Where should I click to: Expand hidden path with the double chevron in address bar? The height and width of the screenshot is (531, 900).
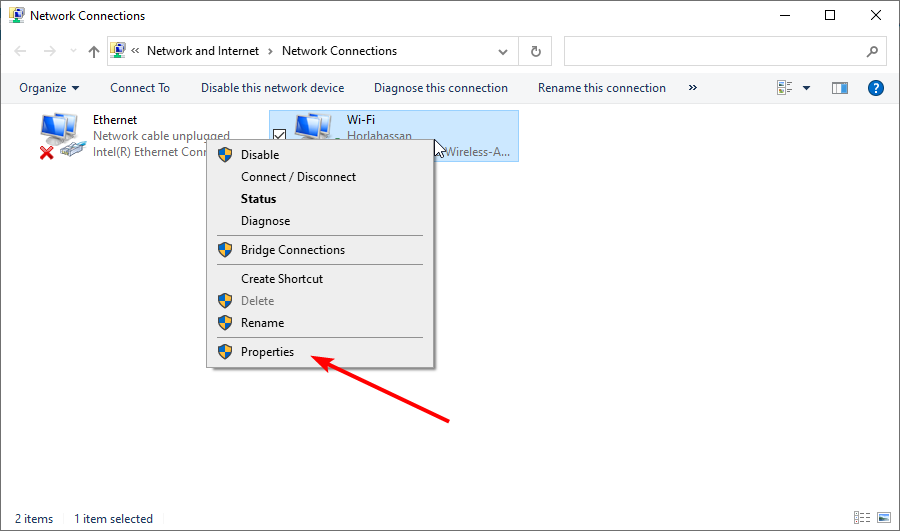tap(135, 51)
